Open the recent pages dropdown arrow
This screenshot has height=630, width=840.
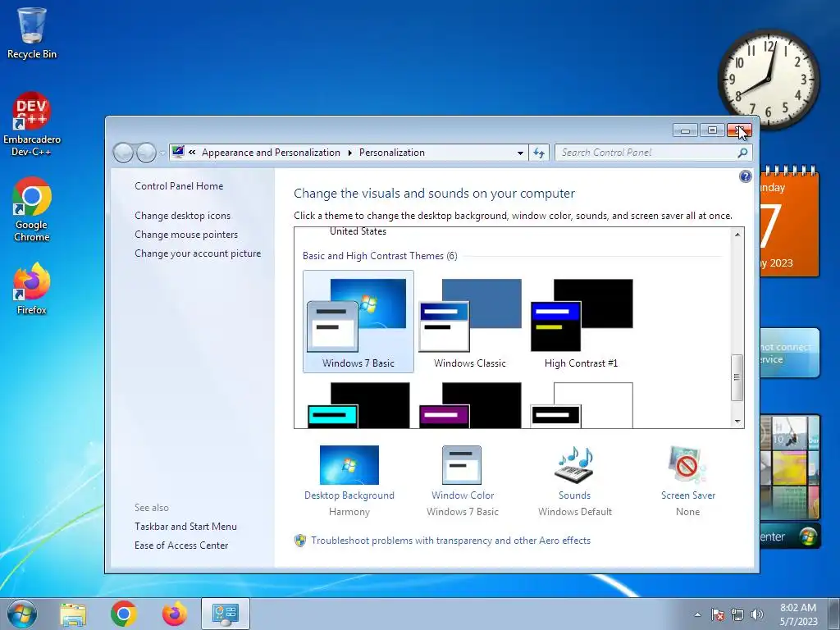click(x=162, y=153)
